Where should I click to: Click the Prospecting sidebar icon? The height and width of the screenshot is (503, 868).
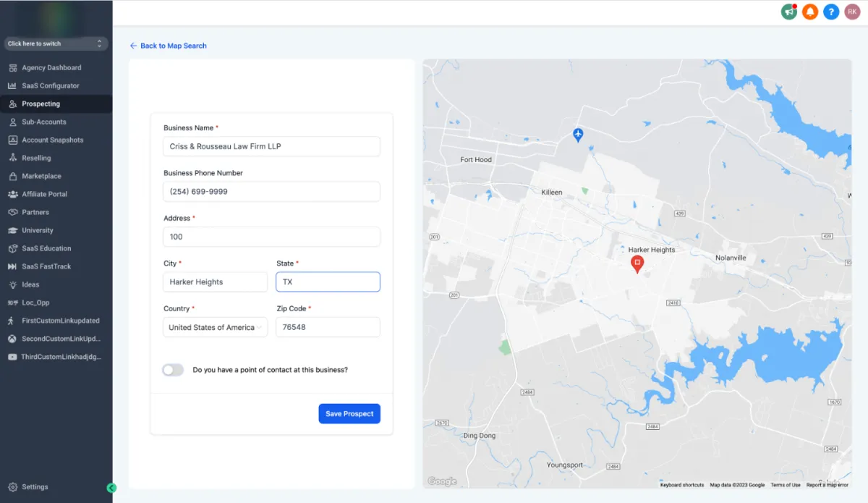tap(13, 103)
